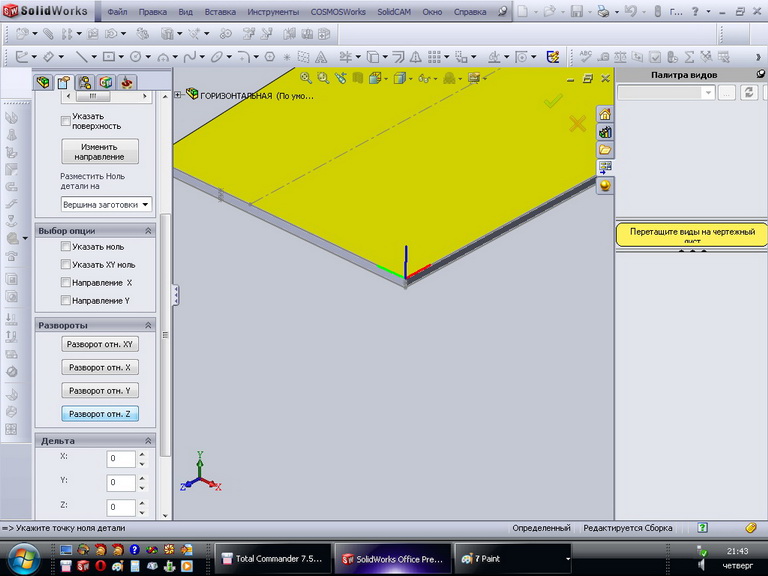Click the Разворот отн. XY button
The width and height of the screenshot is (768, 576).
pyautogui.click(x=100, y=344)
